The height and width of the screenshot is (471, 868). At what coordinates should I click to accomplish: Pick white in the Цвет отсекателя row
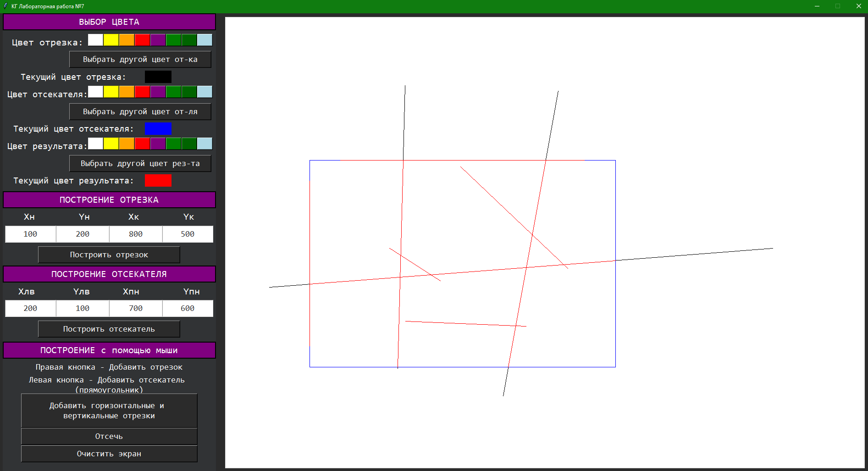click(x=95, y=92)
